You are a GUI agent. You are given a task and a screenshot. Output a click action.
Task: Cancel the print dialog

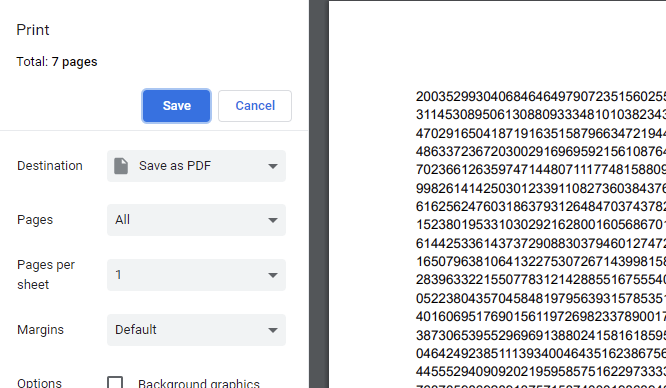tap(255, 106)
